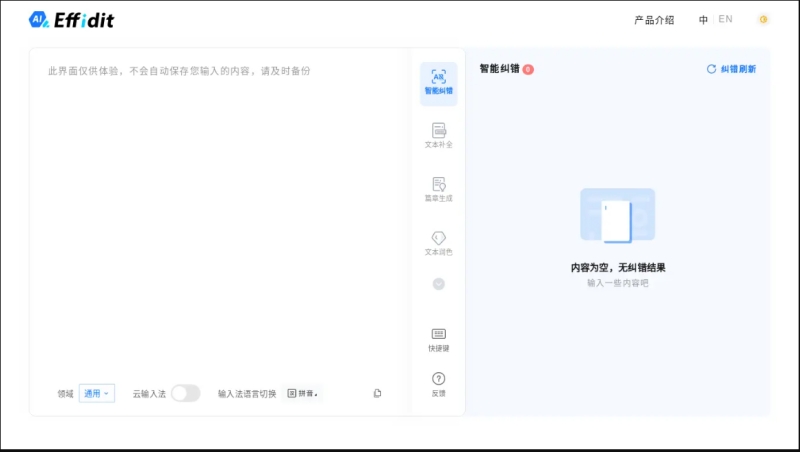Click the empty-document illustration
The image size is (800, 452).
(x=617, y=215)
